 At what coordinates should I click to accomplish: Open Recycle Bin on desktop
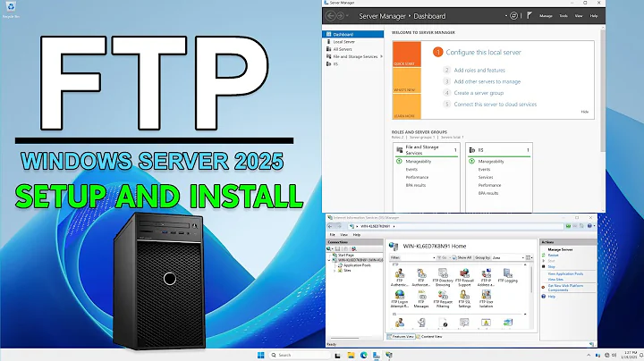11,10
